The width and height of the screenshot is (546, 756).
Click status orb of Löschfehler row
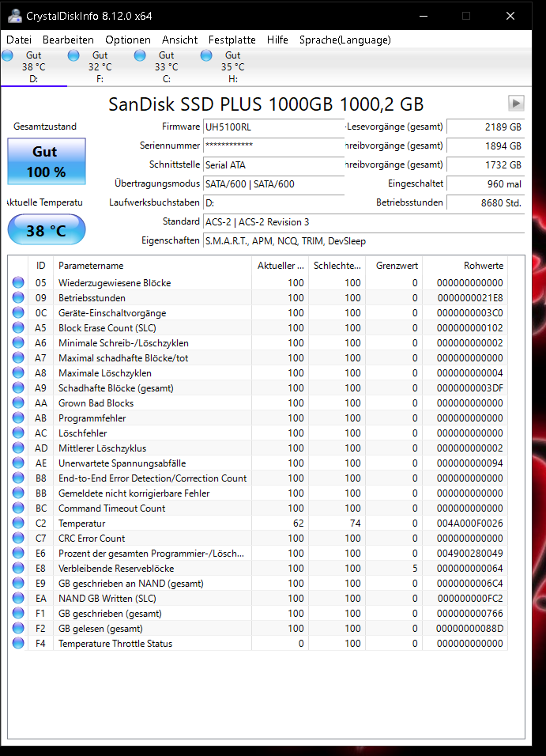point(18,433)
